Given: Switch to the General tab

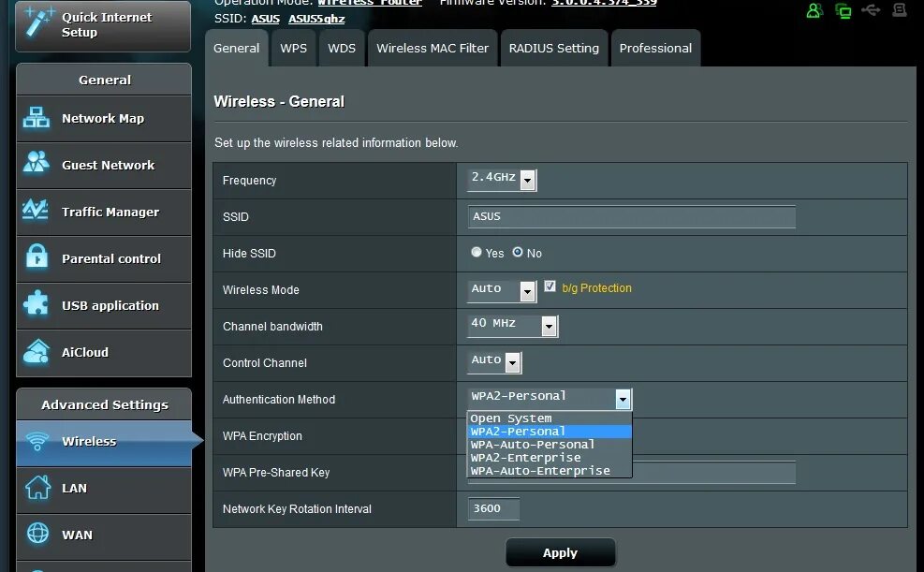Looking at the screenshot, I should (236, 49).
